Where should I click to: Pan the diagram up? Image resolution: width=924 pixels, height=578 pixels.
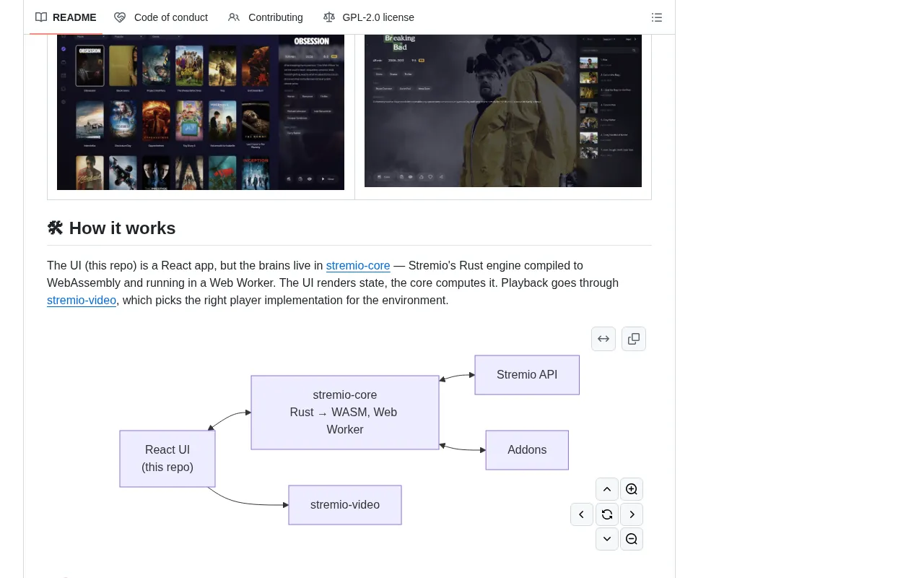point(607,489)
